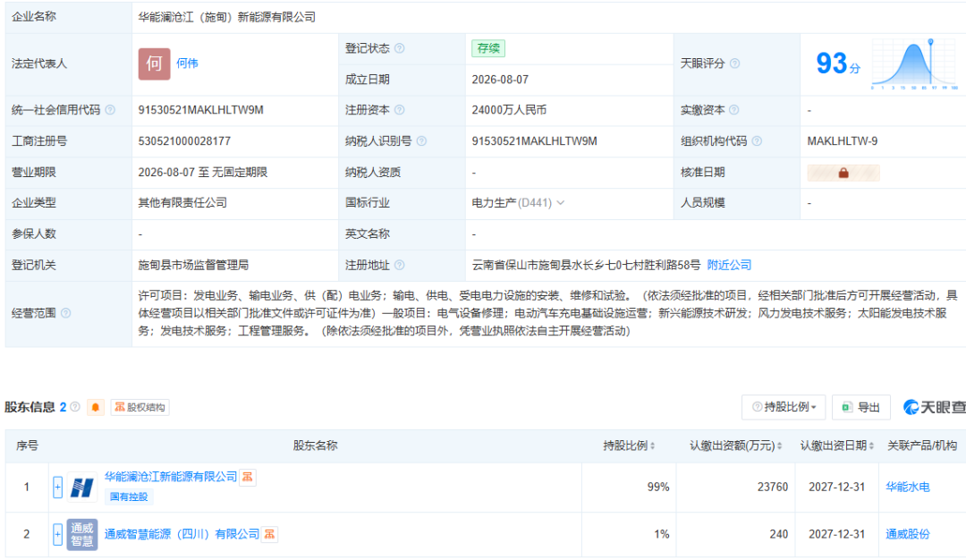
Task: Open the 天眼评分 distribution chart
Action: [915, 64]
